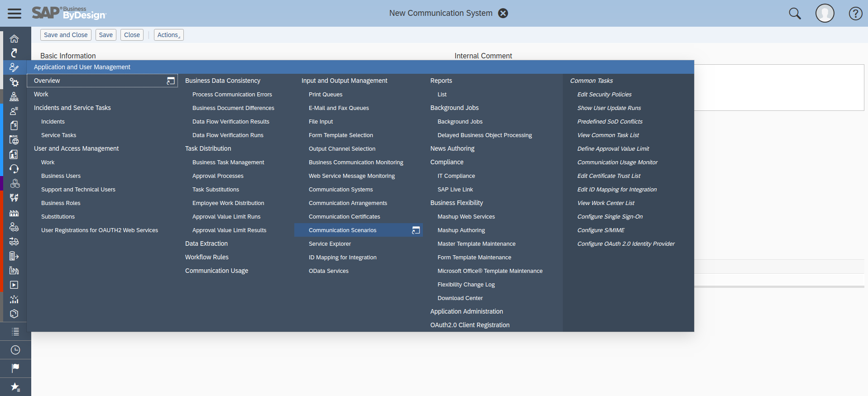Click the curved arrow sidebar icon

pos(14,53)
